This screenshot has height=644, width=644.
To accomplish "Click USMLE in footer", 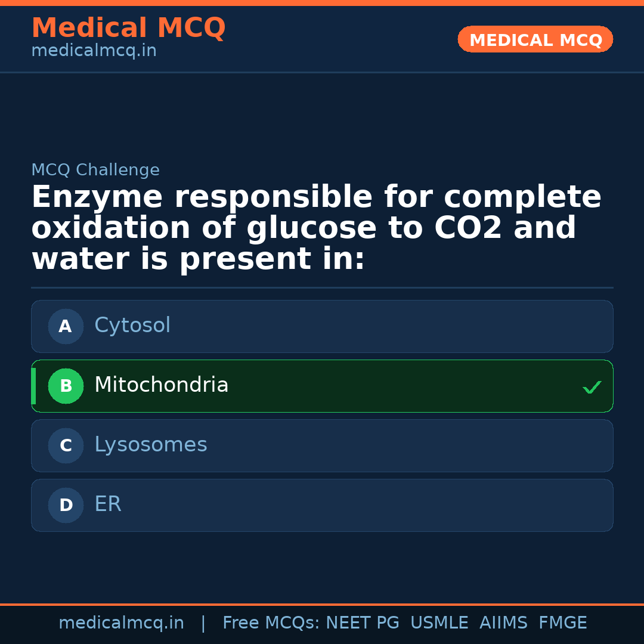I will [439, 623].
